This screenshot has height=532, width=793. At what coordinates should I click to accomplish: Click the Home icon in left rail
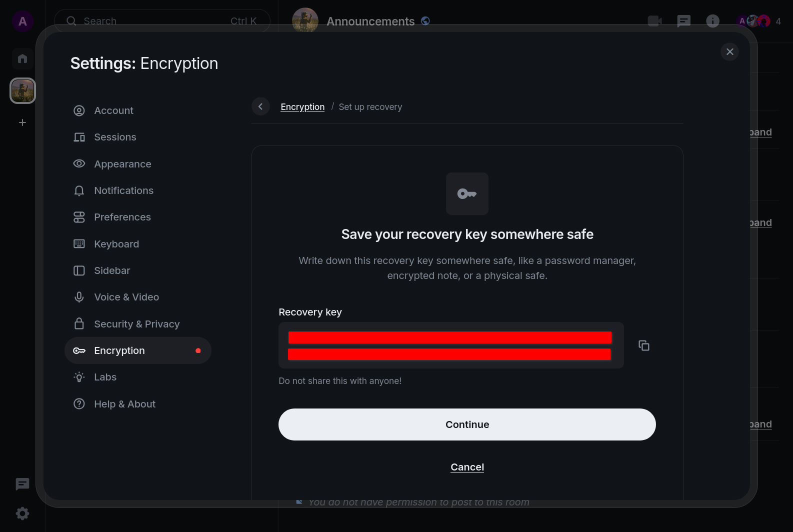(22, 58)
